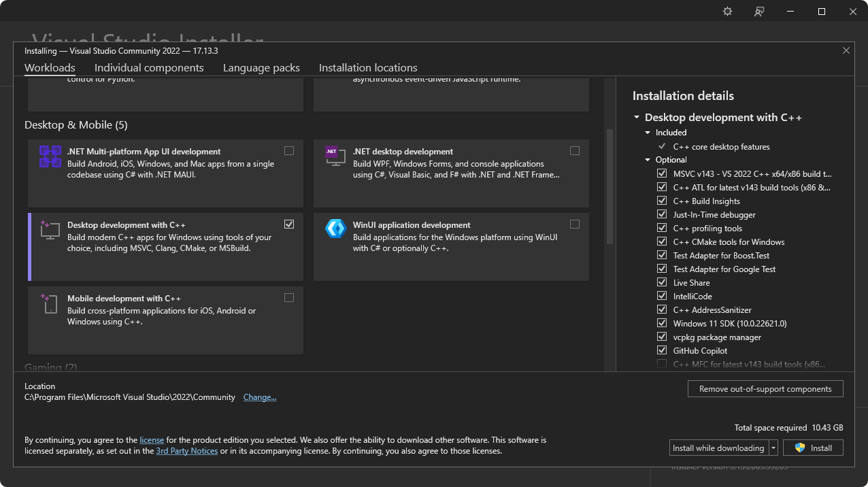The height and width of the screenshot is (487, 868).
Task: Open the Language packs tab
Action: [x=261, y=67]
